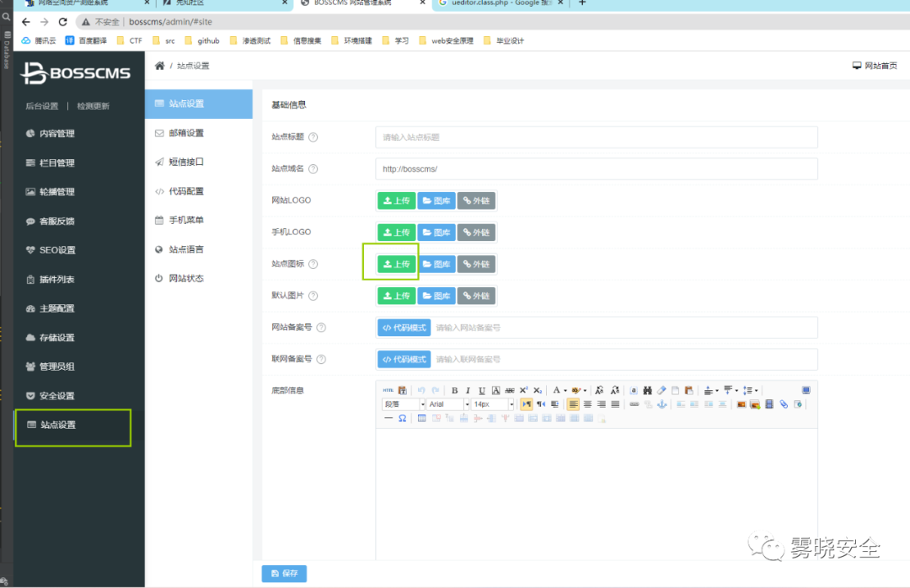Apply font color with A icon
The image size is (910, 588).
click(556, 390)
